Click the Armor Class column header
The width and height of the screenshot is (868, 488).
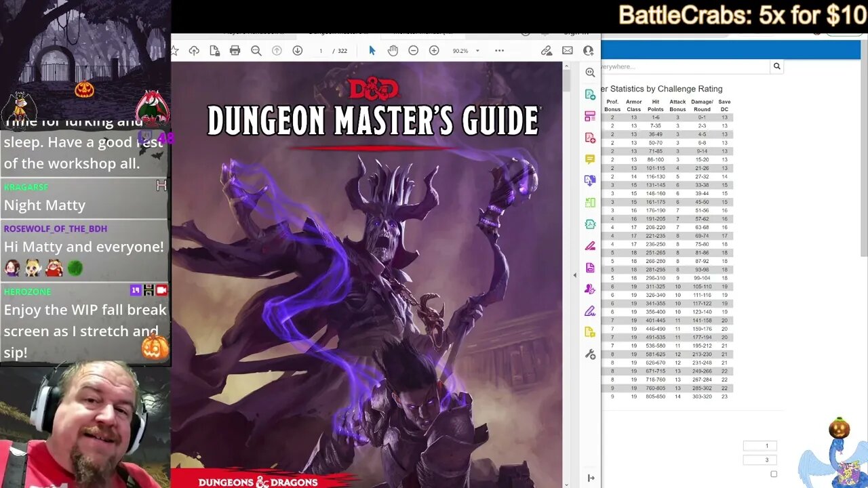tap(633, 105)
